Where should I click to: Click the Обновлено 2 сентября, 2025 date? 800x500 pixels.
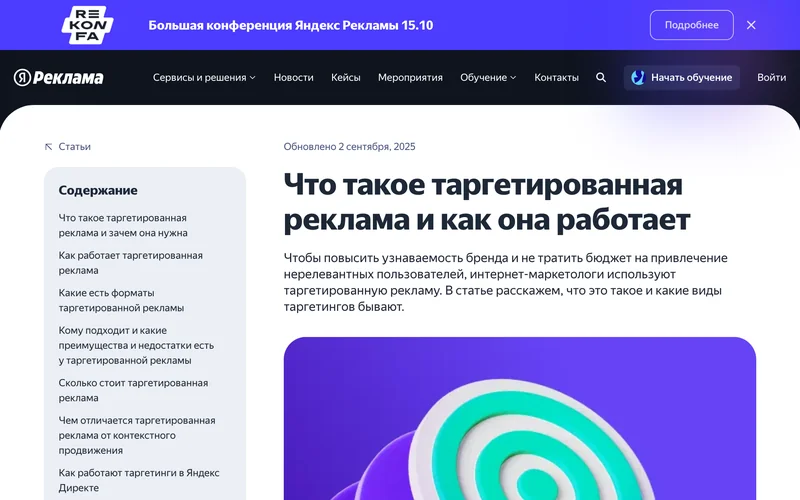[349, 146]
